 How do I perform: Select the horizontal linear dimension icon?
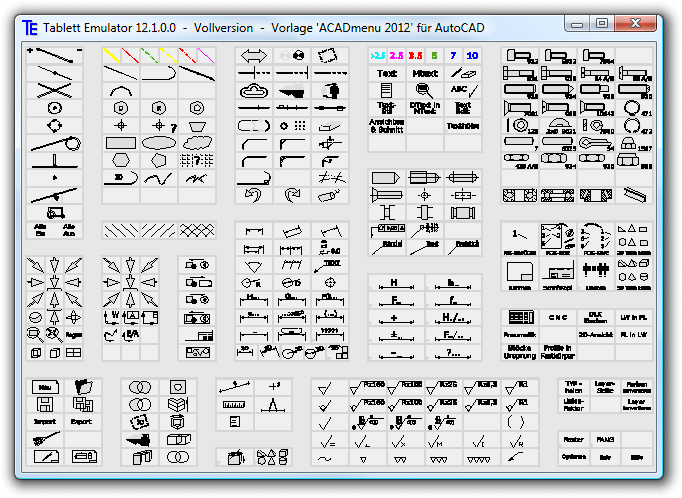pyautogui.click(x=254, y=231)
